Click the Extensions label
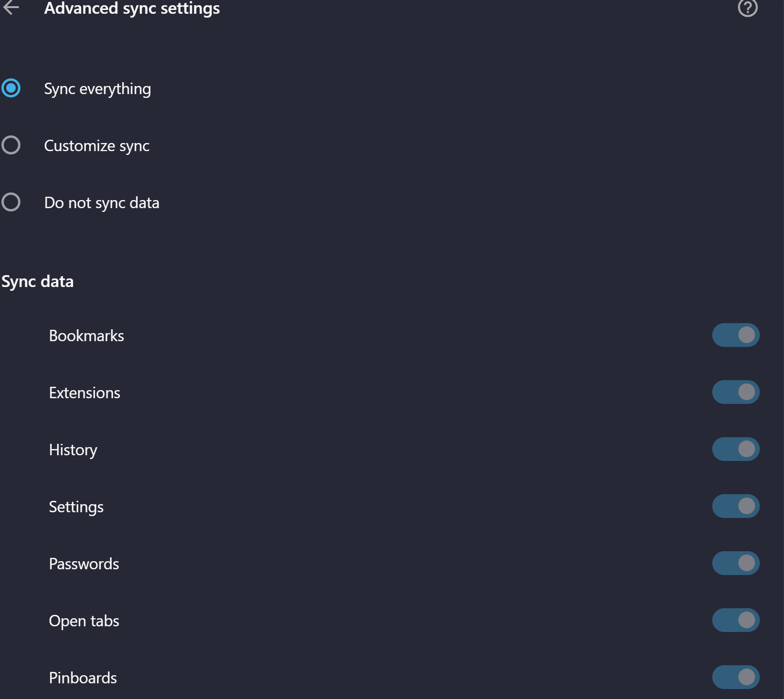Image resolution: width=784 pixels, height=699 pixels. [85, 393]
